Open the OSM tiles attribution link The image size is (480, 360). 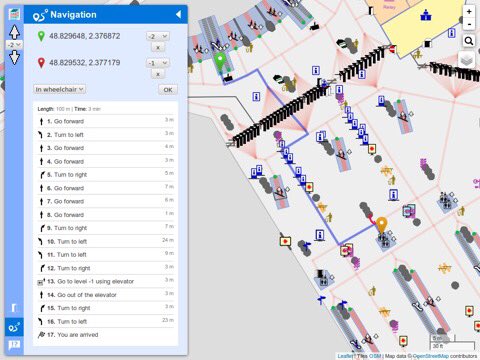pyautogui.click(x=375, y=356)
